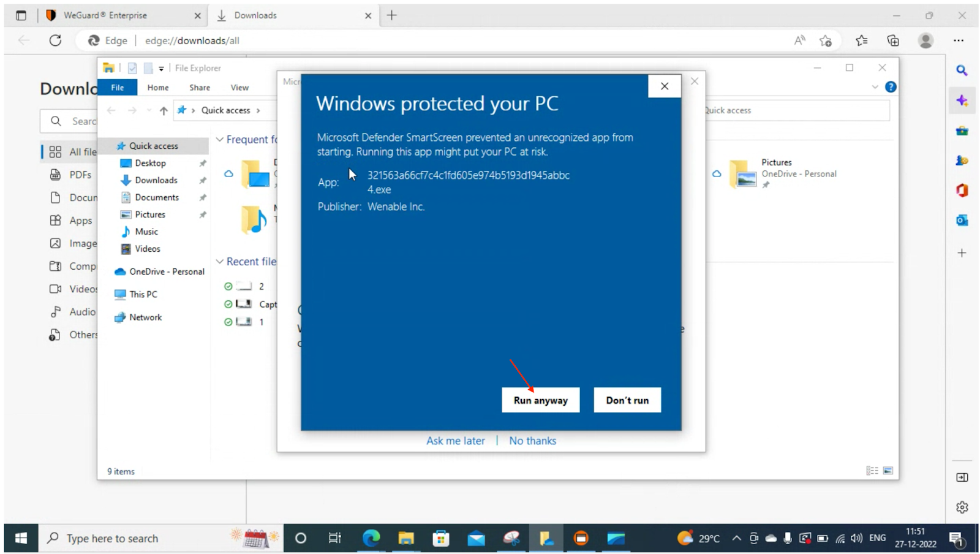Open the Home ribbon tab in File Explorer
This screenshot has width=980, height=554.
coord(158,88)
